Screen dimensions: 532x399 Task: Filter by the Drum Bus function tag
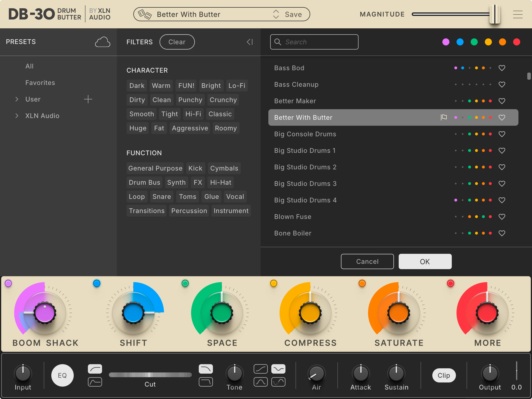(x=145, y=182)
